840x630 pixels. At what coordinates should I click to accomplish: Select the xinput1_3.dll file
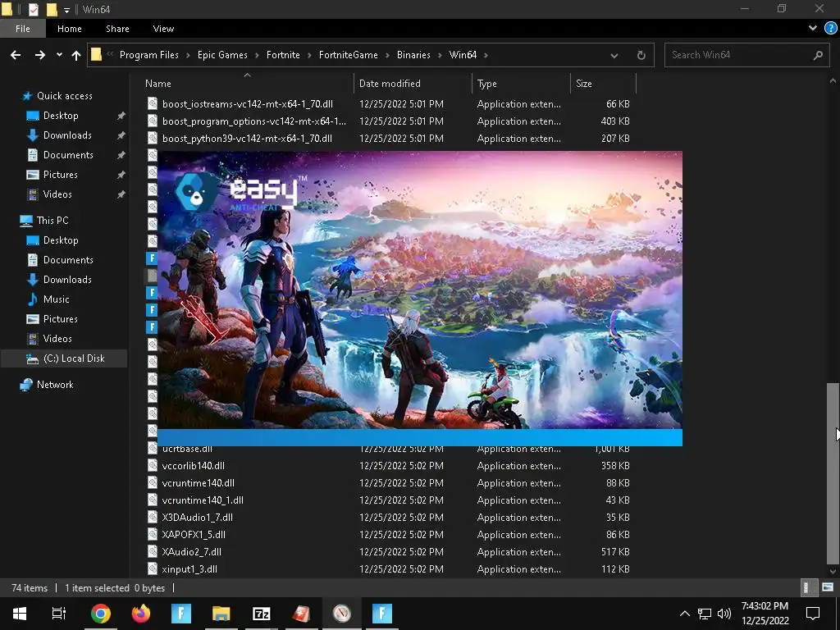coord(189,569)
